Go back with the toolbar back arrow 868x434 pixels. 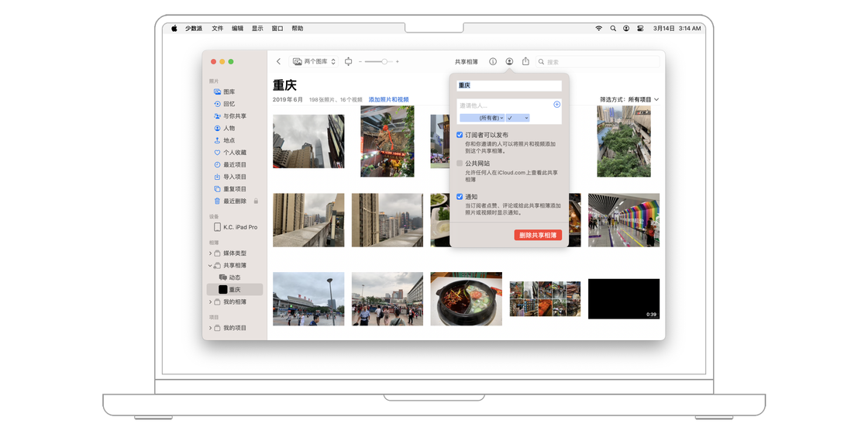pyautogui.click(x=278, y=61)
